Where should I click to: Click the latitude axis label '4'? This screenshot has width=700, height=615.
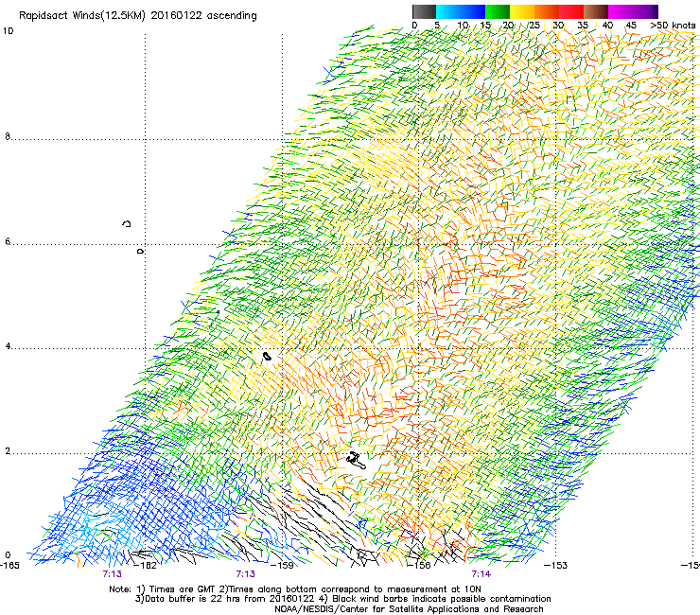(x=8, y=346)
